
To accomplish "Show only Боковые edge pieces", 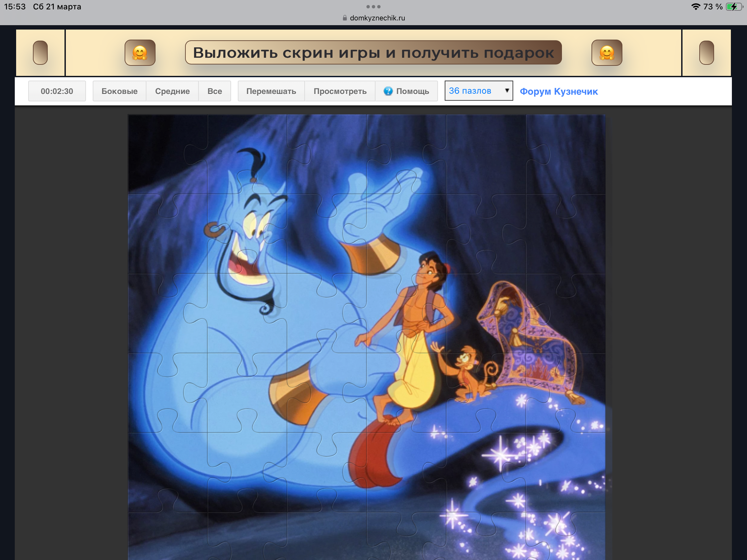I will pos(119,91).
